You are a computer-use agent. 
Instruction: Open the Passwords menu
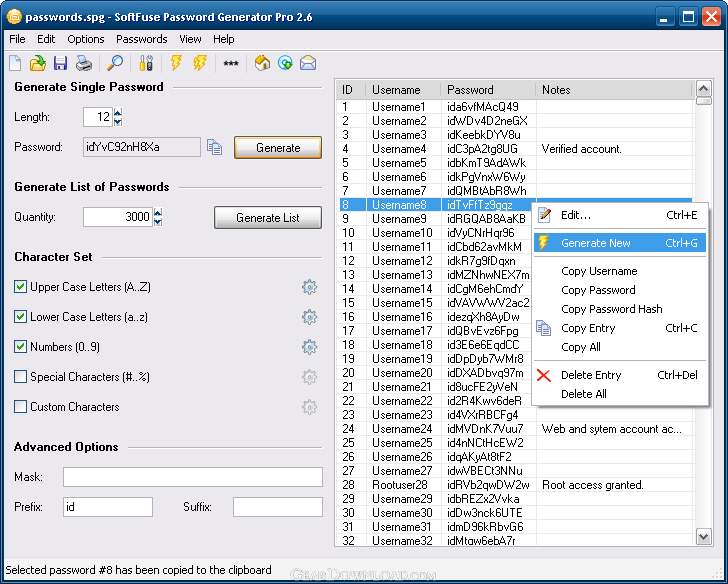click(x=142, y=39)
